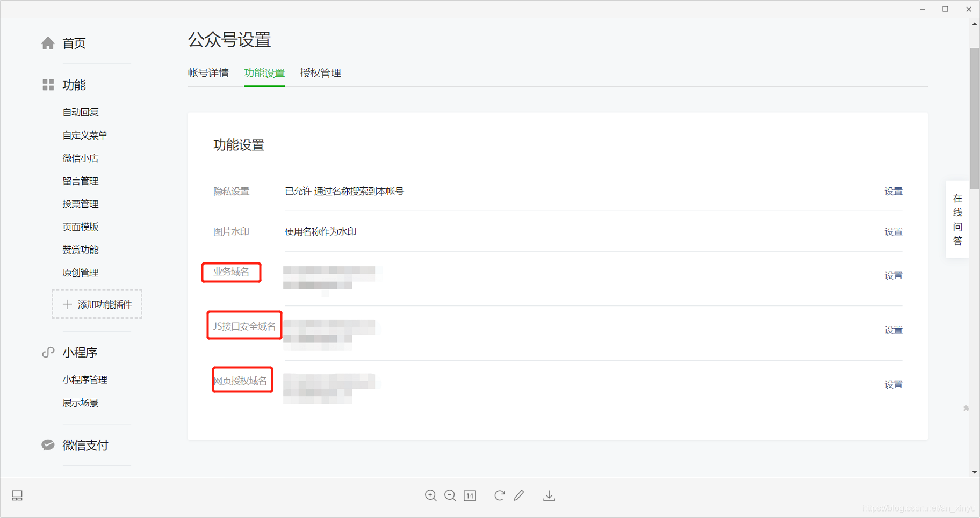This screenshot has height=518, width=980.
Task: Switch to the 帐号详情 tab
Action: (x=208, y=73)
